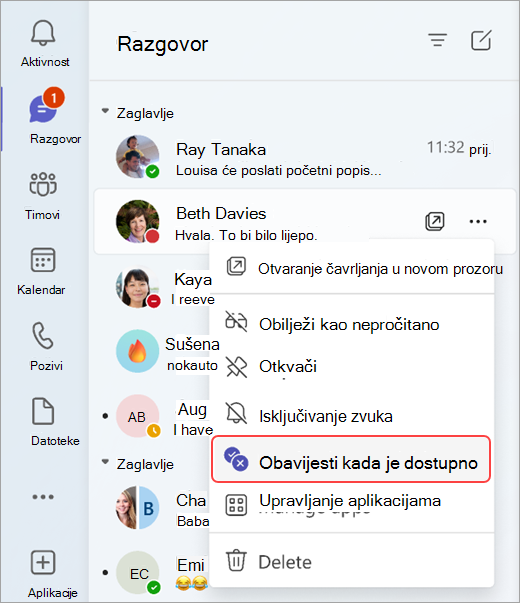Select Delete menu entry
Viewport: 520px width, 603px height.
352,561
